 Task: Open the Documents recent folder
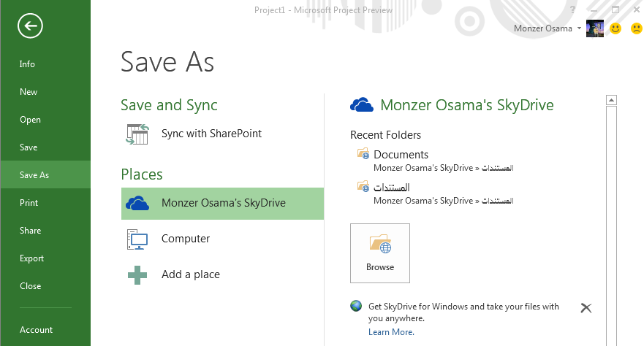point(401,155)
